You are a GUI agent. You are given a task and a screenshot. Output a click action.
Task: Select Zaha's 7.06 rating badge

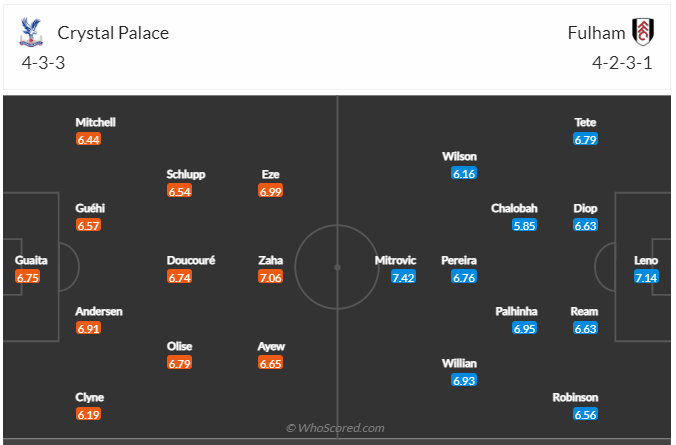click(x=271, y=277)
